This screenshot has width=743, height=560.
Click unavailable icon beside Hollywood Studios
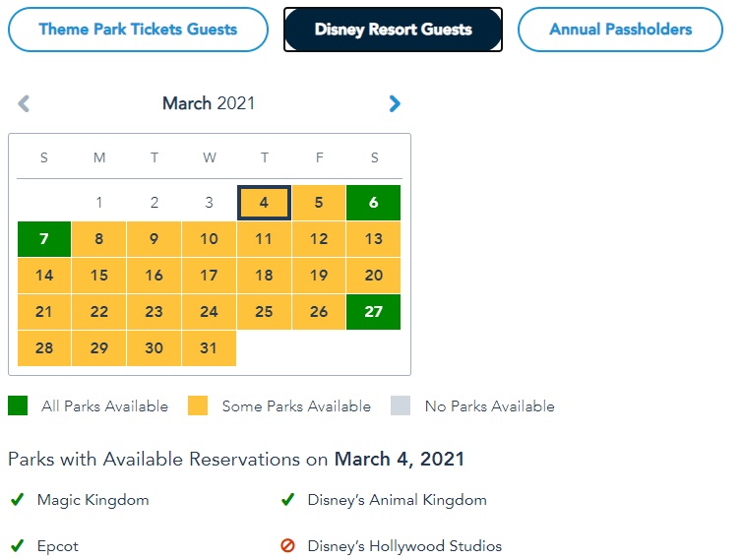tap(287, 546)
